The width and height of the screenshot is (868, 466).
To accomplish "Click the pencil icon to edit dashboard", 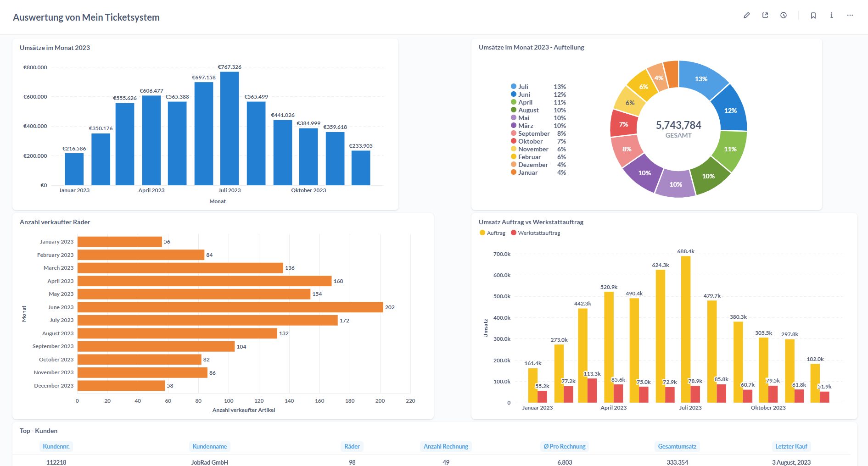I will [x=746, y=16].
